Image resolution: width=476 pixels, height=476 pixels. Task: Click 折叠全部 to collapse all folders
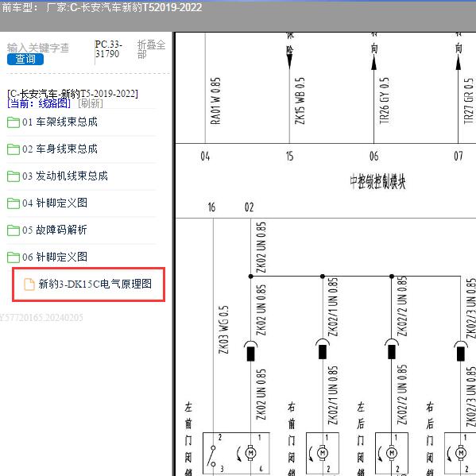tap(151, 49)
